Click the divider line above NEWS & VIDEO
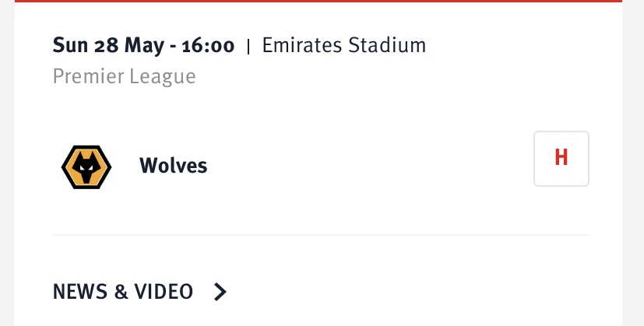 click(x=321, y=235)
